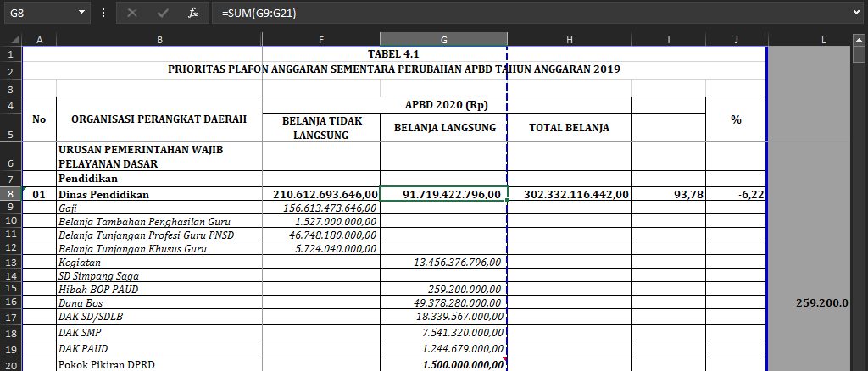This screenshot has height=371, width=868.
Task: Select column H header
Action: tap(569, 40)
